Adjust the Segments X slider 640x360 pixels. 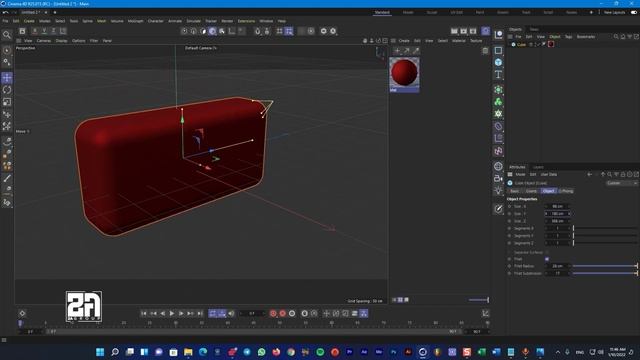pos(605,229)
